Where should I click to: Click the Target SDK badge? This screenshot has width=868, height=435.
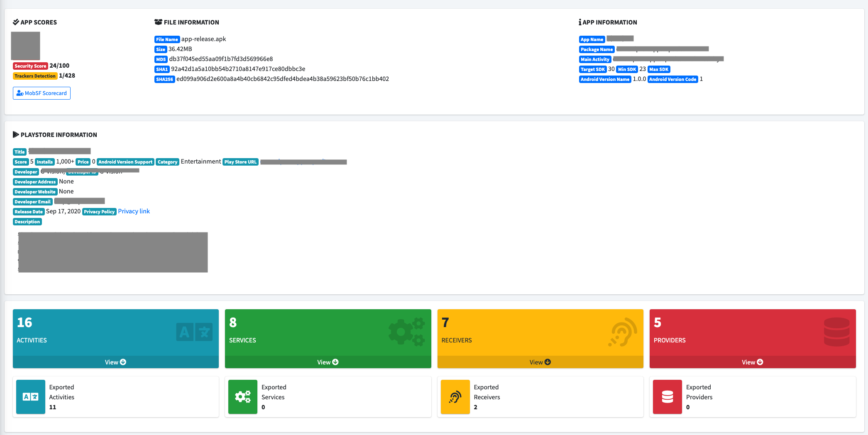pos(593,69)
